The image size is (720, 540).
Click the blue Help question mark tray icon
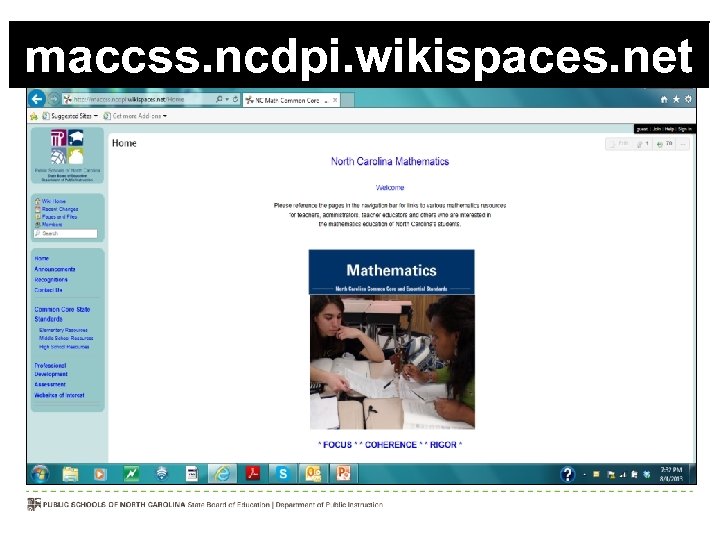[x=568, y=474]
